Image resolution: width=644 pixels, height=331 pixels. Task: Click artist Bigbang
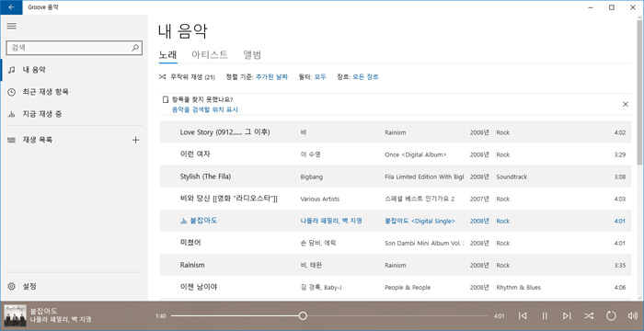[x=312, y=177]
